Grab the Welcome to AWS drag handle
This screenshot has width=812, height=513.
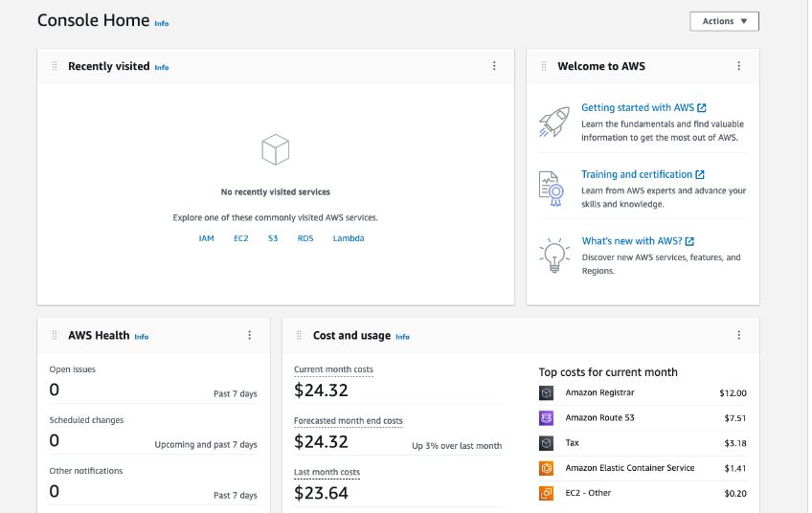coord(544,66)
